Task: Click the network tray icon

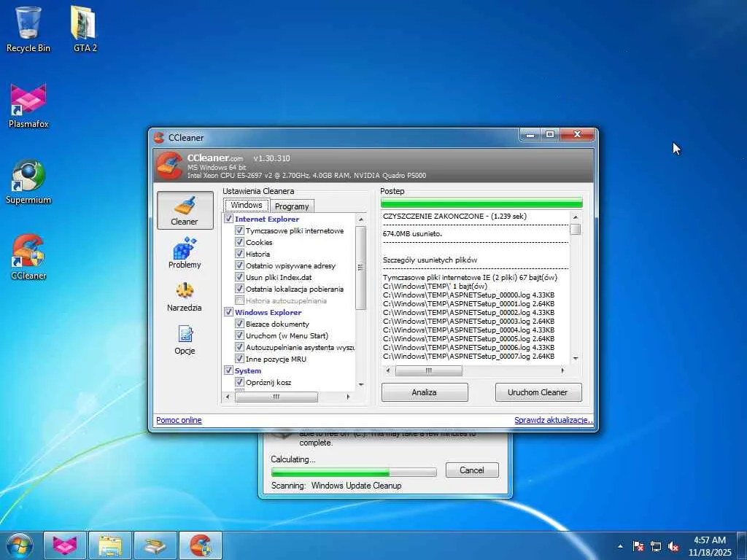Action: (656, 546)
